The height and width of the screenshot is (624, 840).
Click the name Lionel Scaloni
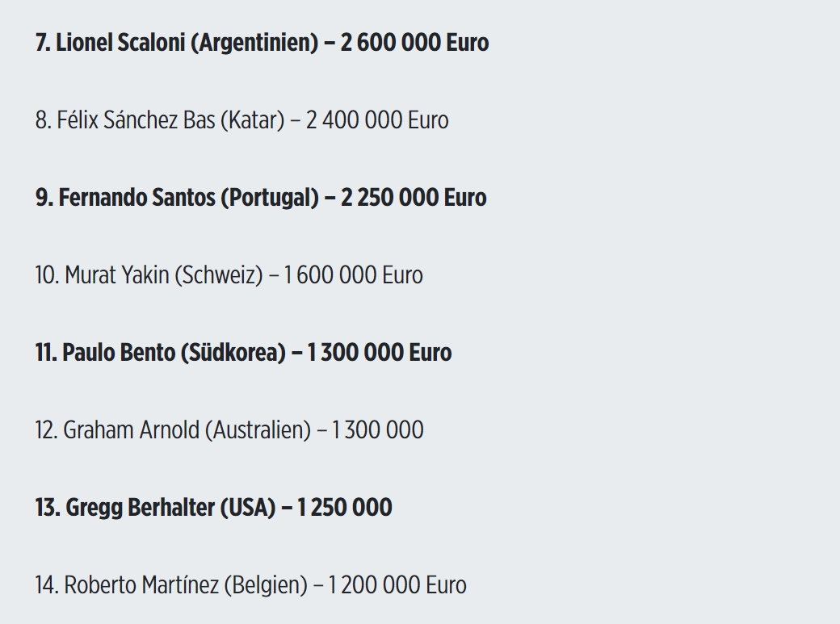[x=120, y=42]
